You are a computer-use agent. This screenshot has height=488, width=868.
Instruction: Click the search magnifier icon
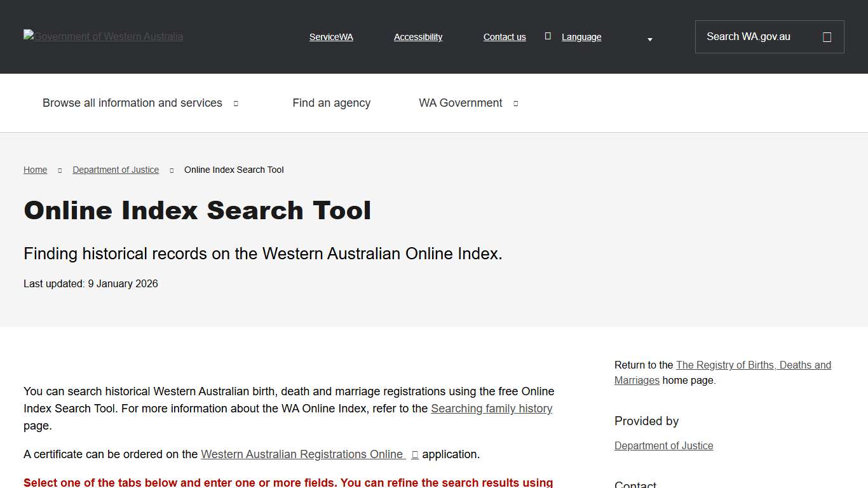(x=826, y=36)
